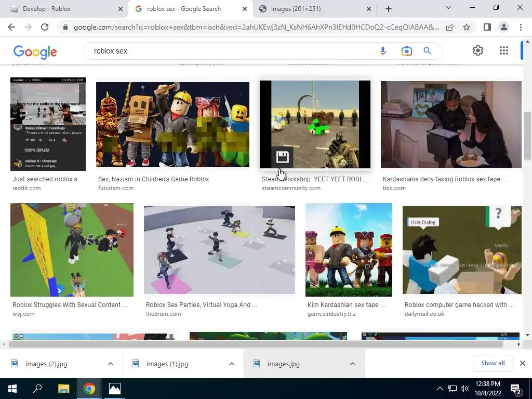This screenshot has height=399, width=532.
Task: Close the downloads bar
Action: point(523,363)
